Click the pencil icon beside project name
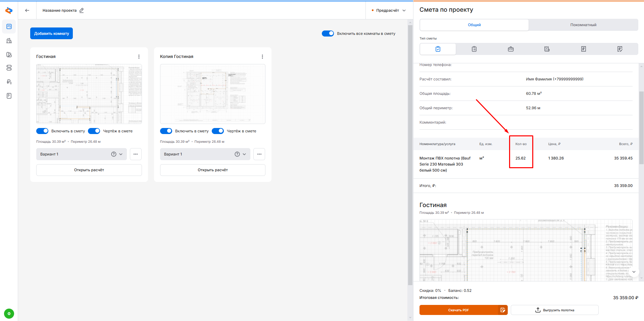The image size is (644, 321). coord(82,10)
